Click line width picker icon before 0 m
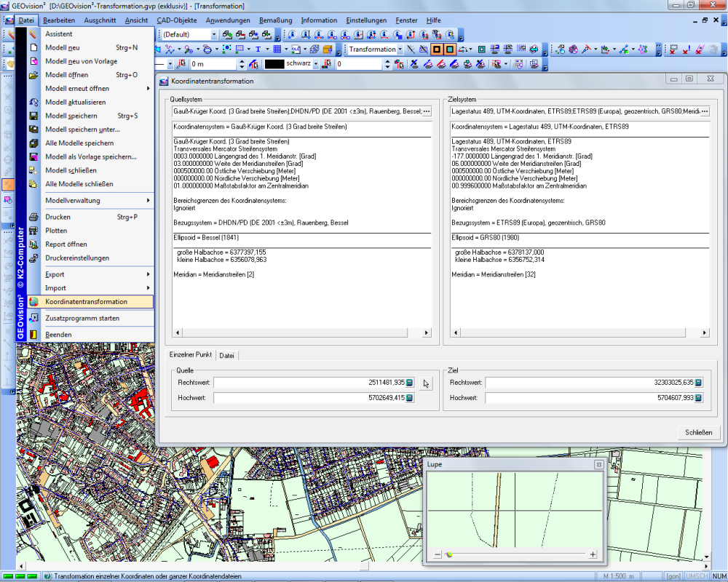728x582 pixels. pos(181,64)
